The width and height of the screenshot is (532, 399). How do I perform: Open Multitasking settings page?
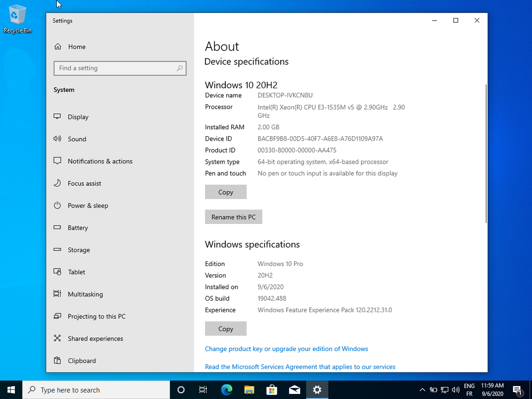(120, 294)
